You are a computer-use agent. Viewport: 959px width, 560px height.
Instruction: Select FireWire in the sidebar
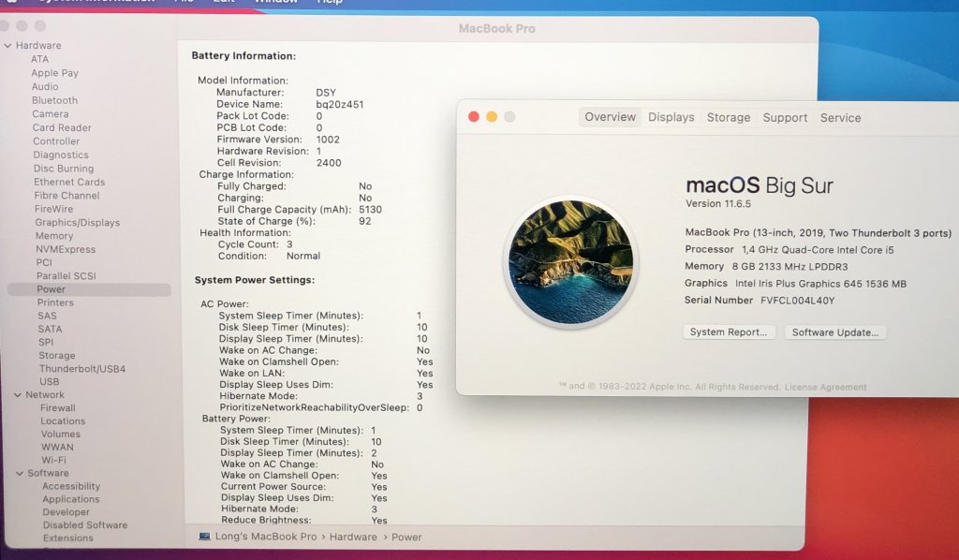point(53,209)
